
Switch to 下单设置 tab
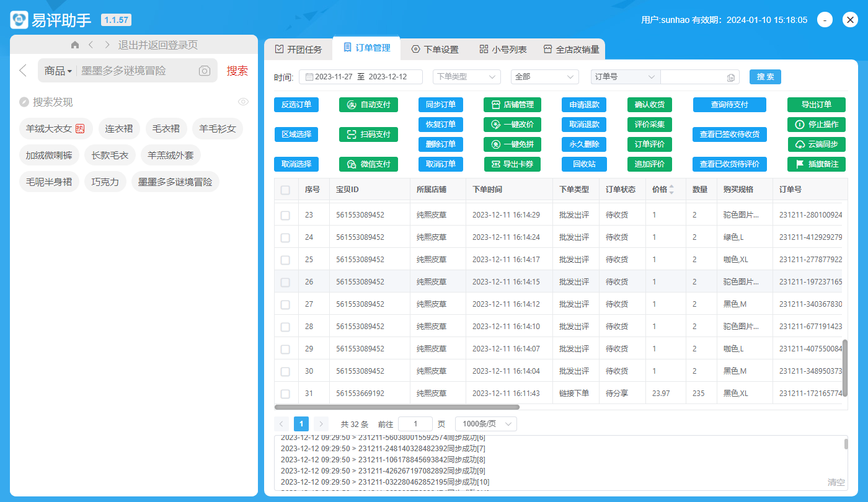coord(435,49)
